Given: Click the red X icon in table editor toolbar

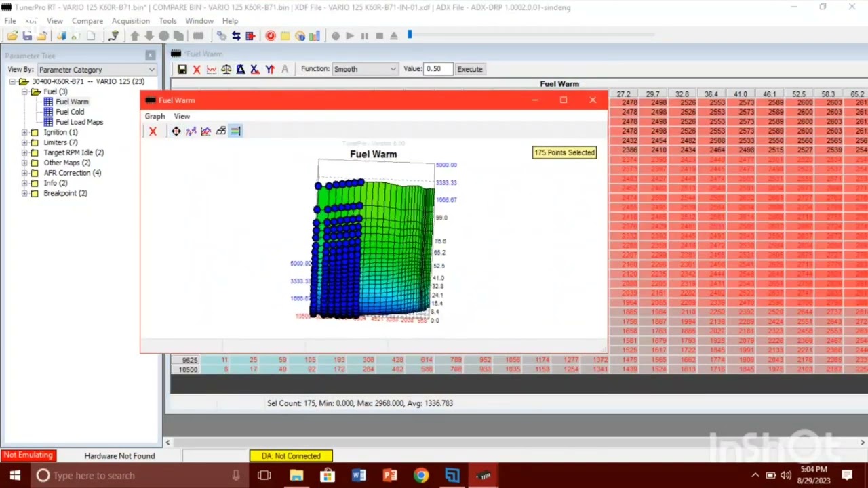Looking at the screenshot, I should tap(197, 69).
